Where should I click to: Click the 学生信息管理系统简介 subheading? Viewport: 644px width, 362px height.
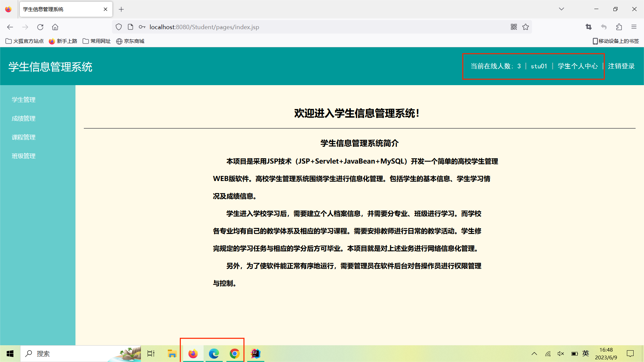[359, 143]
